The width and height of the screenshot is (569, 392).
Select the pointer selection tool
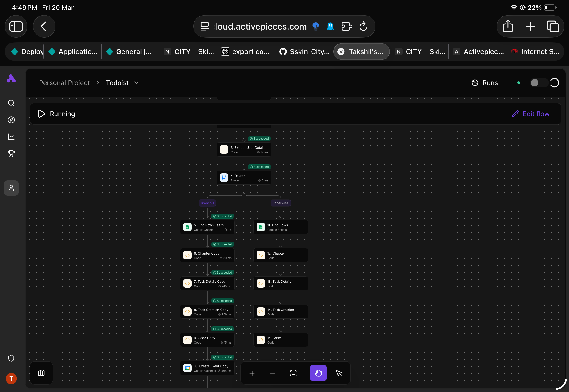pos(339,373)
